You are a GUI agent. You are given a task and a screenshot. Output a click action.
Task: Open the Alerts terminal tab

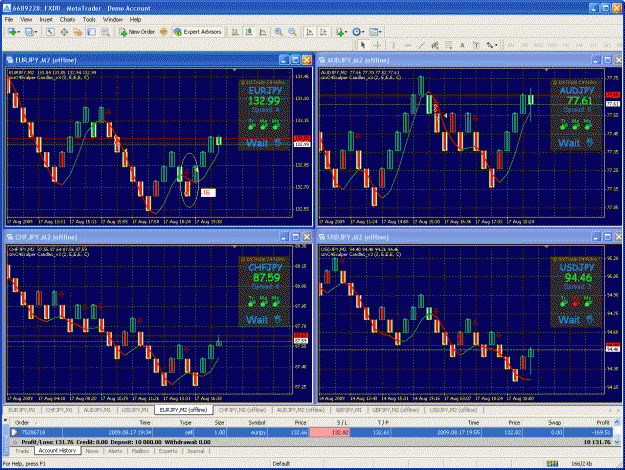coord(115,451)
